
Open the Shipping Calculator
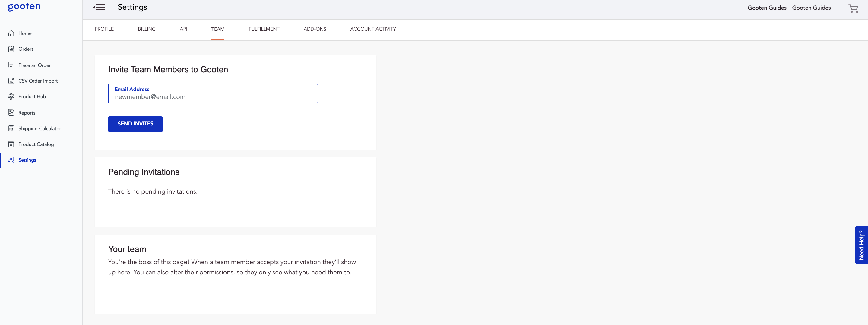click(11, 128)
